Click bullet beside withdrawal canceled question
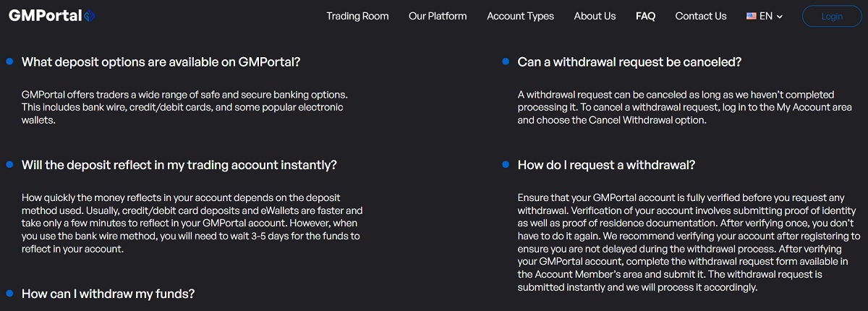 (506, 61)
